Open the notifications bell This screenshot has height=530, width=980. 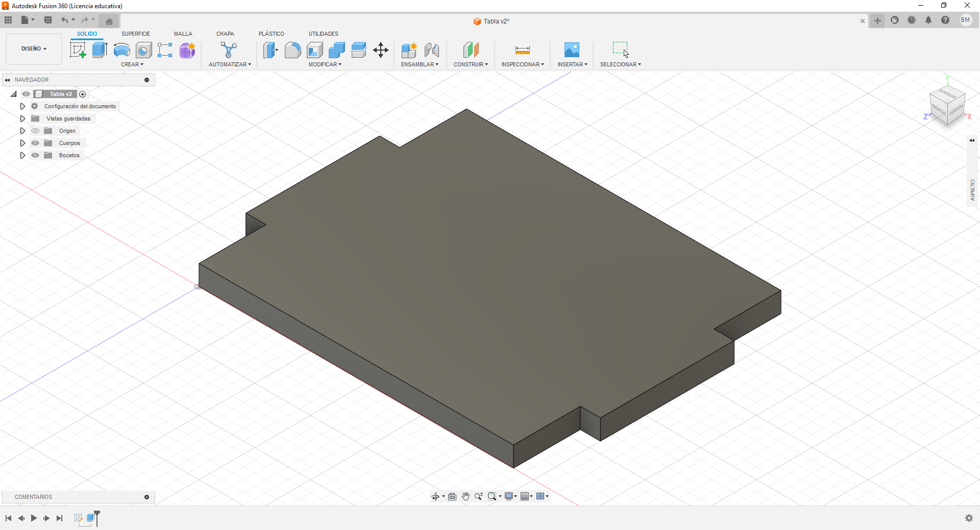point(928,20)
